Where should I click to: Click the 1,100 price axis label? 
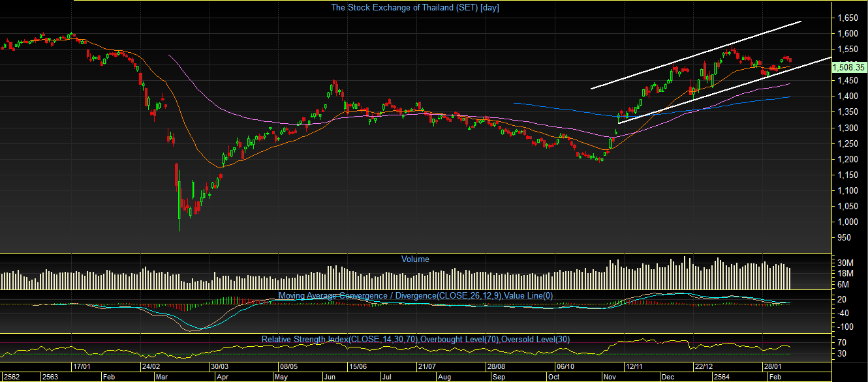point(848,190)
